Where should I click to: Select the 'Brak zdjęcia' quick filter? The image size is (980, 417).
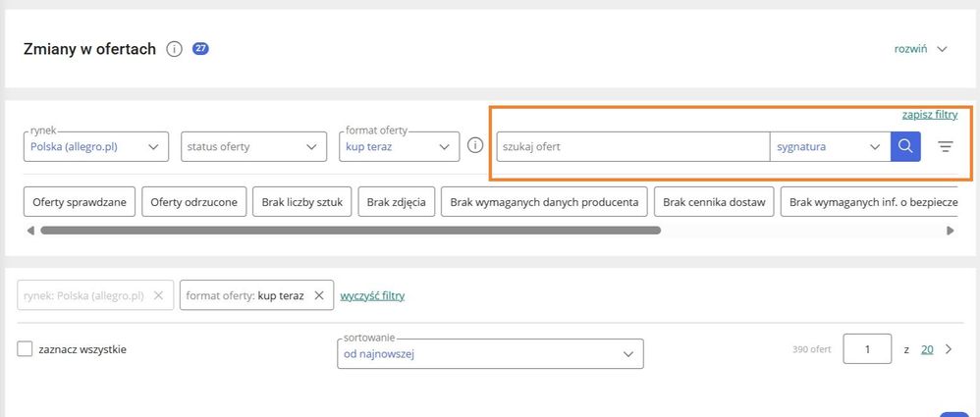point(396,202)
